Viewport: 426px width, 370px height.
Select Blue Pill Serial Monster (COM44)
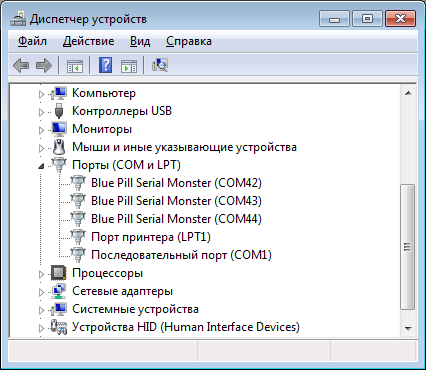pos(176,219)
